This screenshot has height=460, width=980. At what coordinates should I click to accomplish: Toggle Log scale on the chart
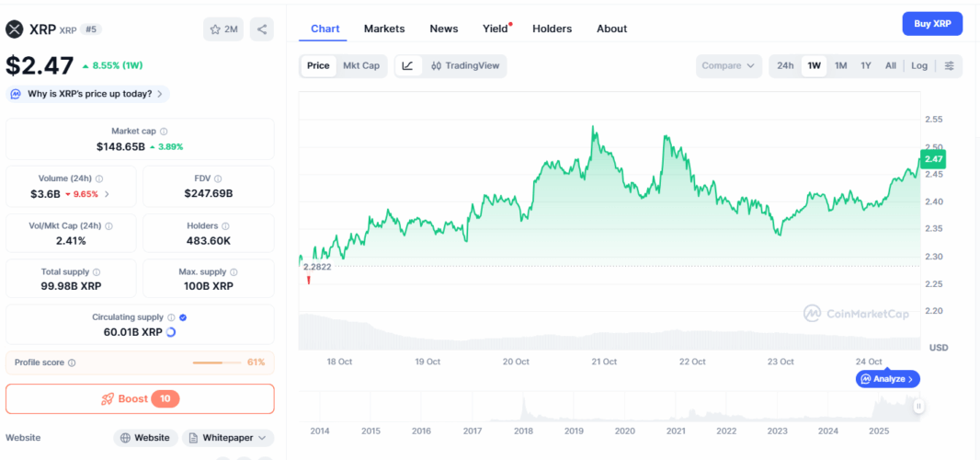point(919,65)
